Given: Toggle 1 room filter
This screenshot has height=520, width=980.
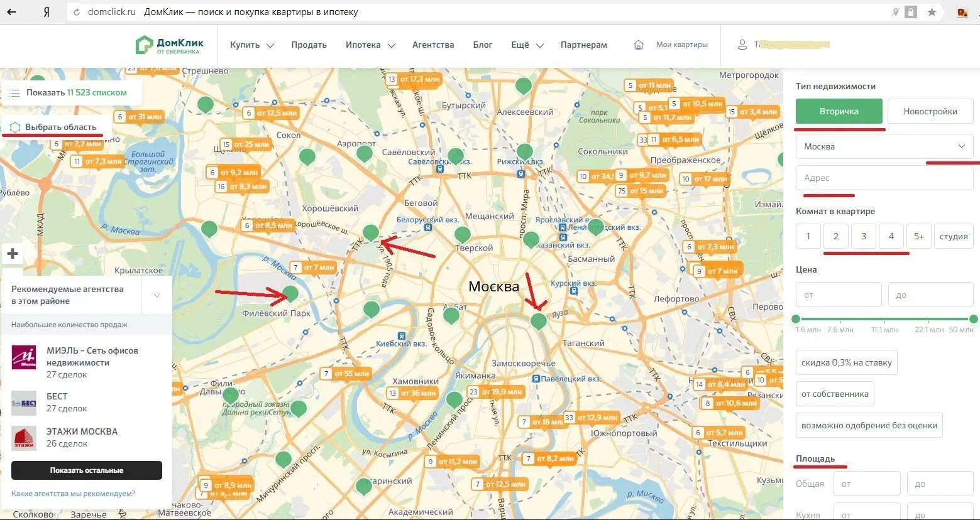Looking at the screenshot, I should click(x=808, y=236).
